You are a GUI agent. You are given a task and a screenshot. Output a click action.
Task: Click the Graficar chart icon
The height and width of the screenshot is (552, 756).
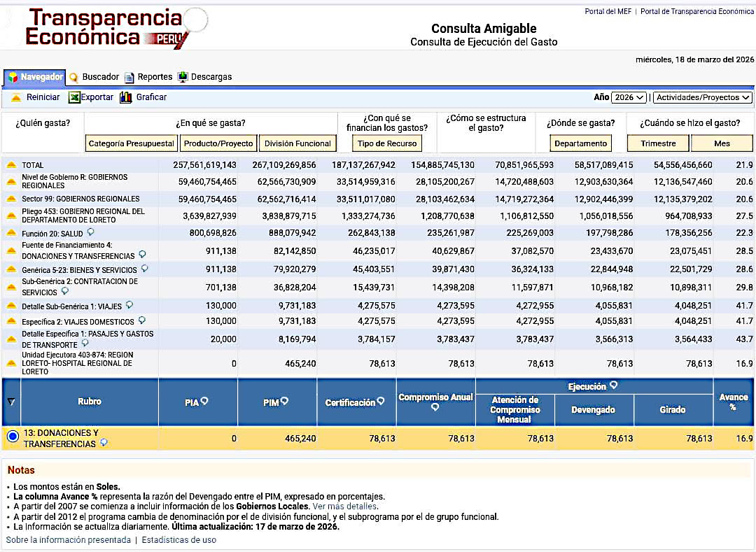click(126, 97)
